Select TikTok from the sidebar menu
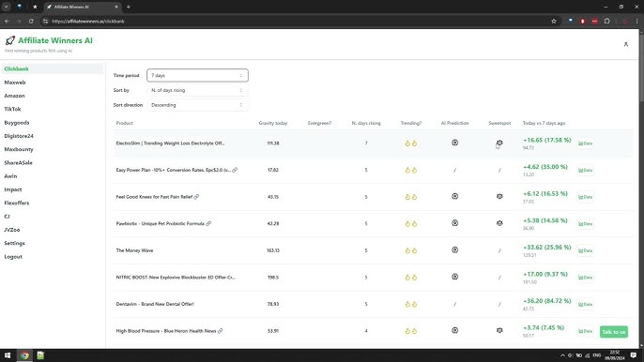644x362 pixels. 12,109
